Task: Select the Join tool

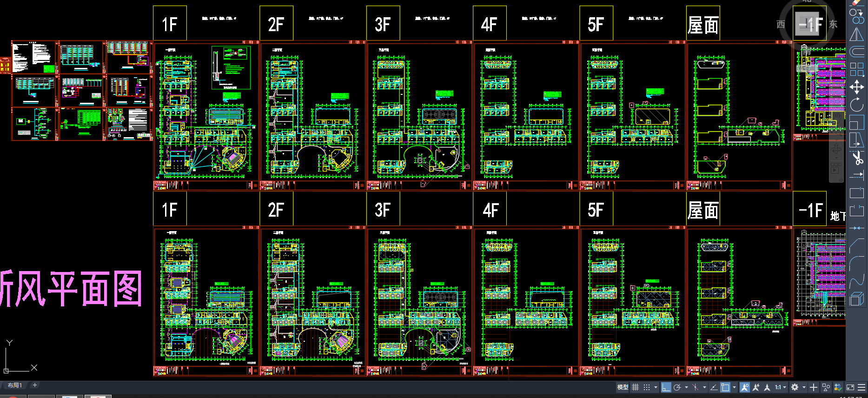Action: click(x=857, y=228)
